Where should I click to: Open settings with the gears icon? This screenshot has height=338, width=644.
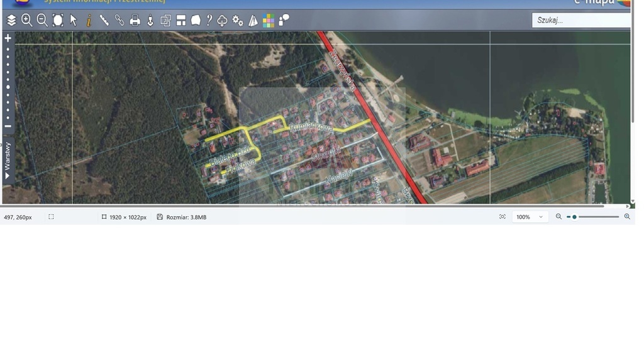(x=238, y=21)
